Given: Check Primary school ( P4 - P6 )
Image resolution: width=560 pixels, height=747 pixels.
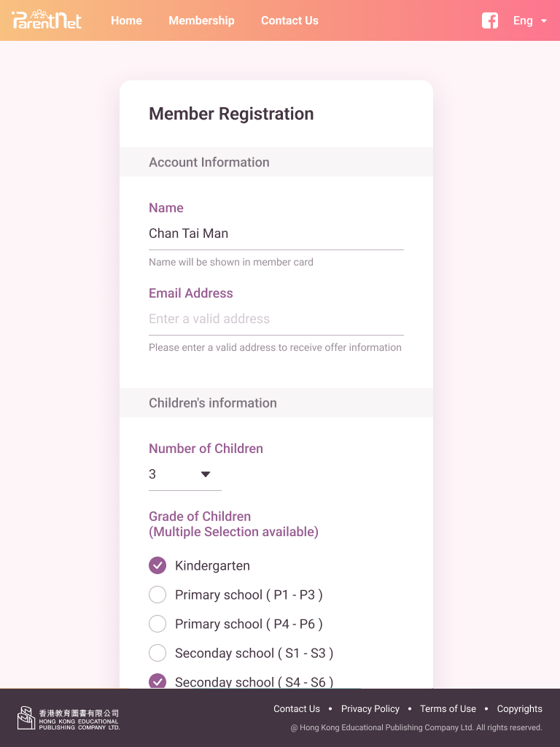Looking at the screenshot, I should point(157,624).
